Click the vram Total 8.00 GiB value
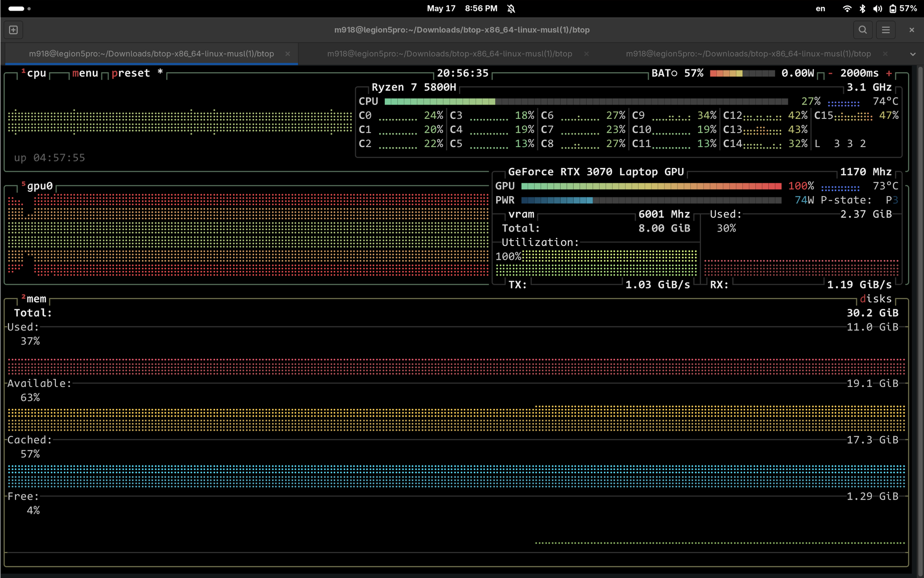This screenshot has height=578, width=924. [664, 228]
